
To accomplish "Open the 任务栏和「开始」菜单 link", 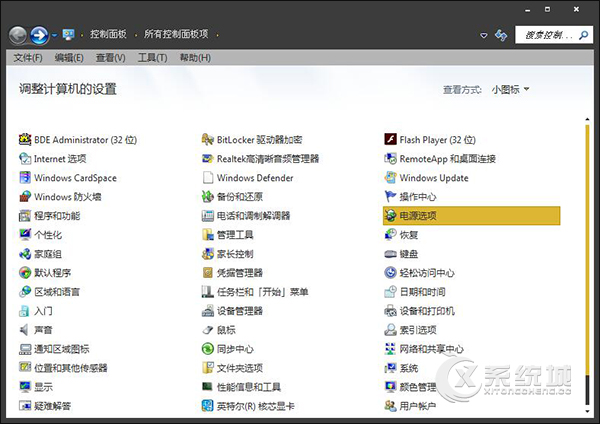I will [262, 292].
